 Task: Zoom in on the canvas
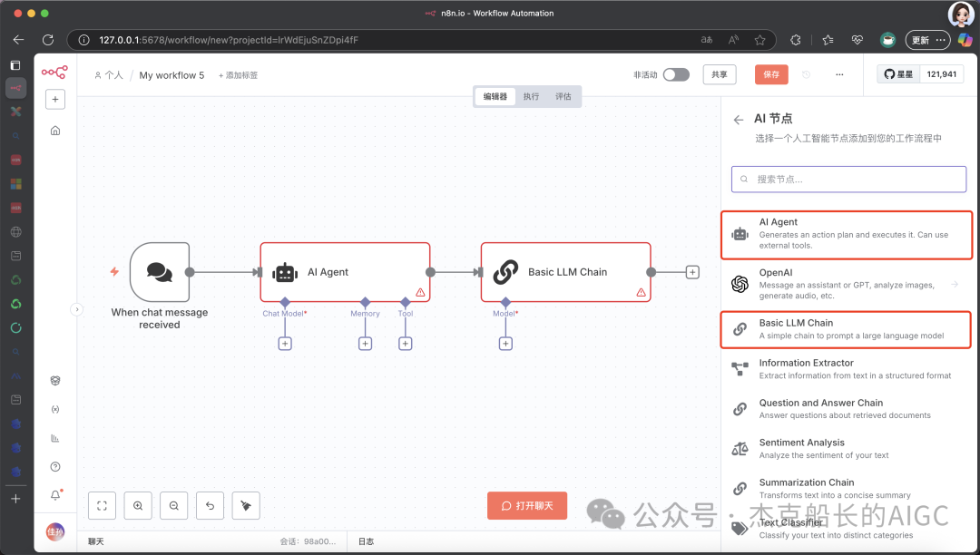pyautogui.click(x=138, y=506)
